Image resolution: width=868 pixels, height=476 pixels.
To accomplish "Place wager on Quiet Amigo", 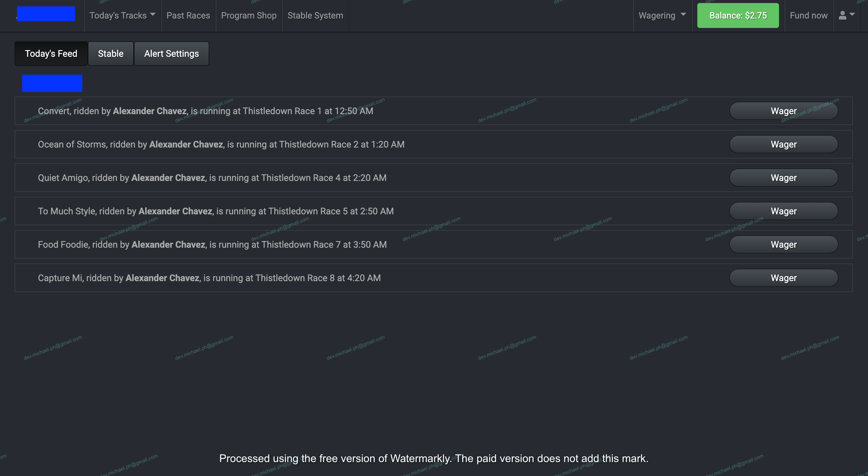I will pyautogui.click(x=784, y=178).
